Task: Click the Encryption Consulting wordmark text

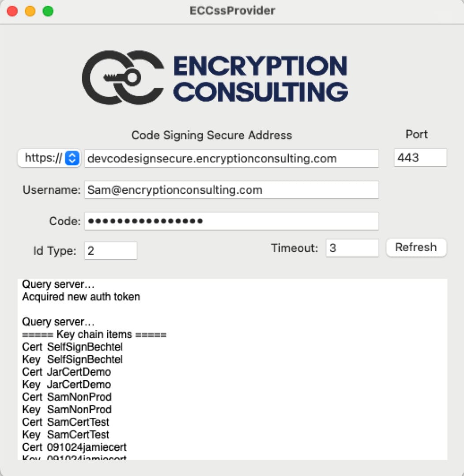Action: coord(260,79)
